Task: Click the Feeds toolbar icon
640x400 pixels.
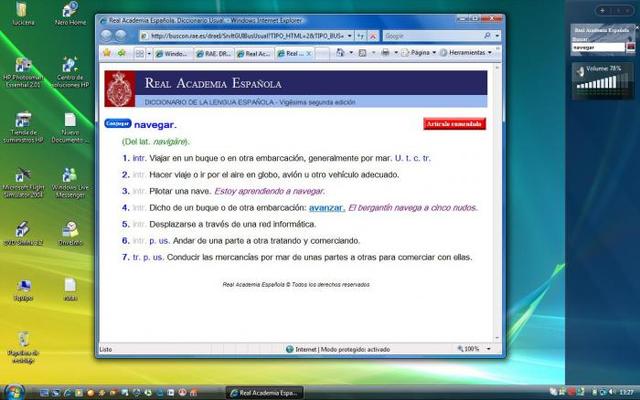Action: [362, 53]
